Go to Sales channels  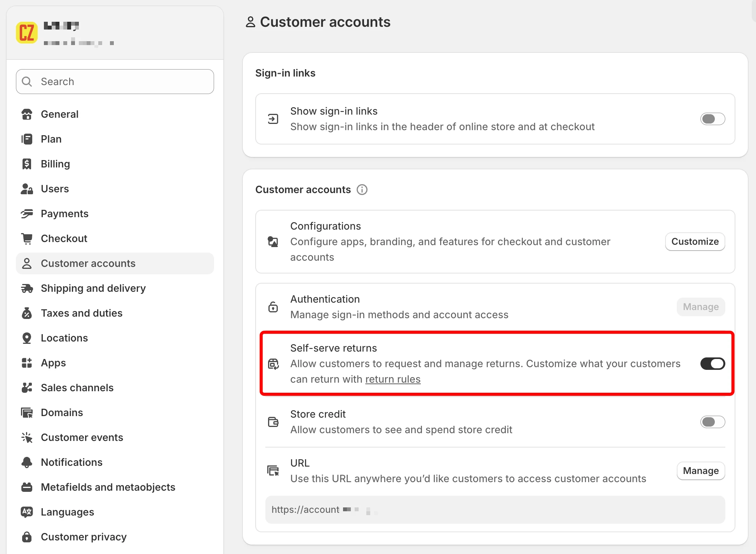pyautogui.click(x=115, y=388)
